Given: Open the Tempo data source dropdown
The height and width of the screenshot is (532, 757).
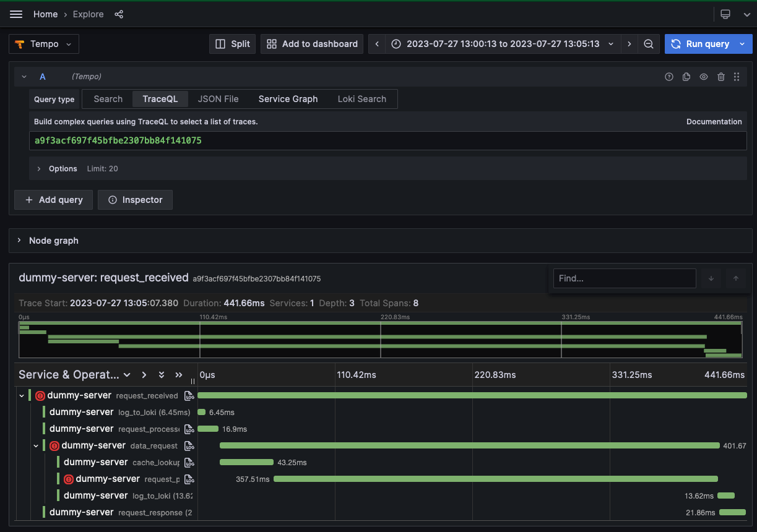Looking at the screenshot, I should [x=44, y=44].
